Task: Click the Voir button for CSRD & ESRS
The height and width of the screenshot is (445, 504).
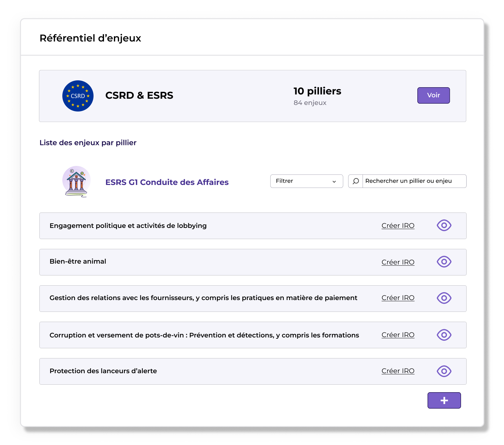Action: coord(433,95)
